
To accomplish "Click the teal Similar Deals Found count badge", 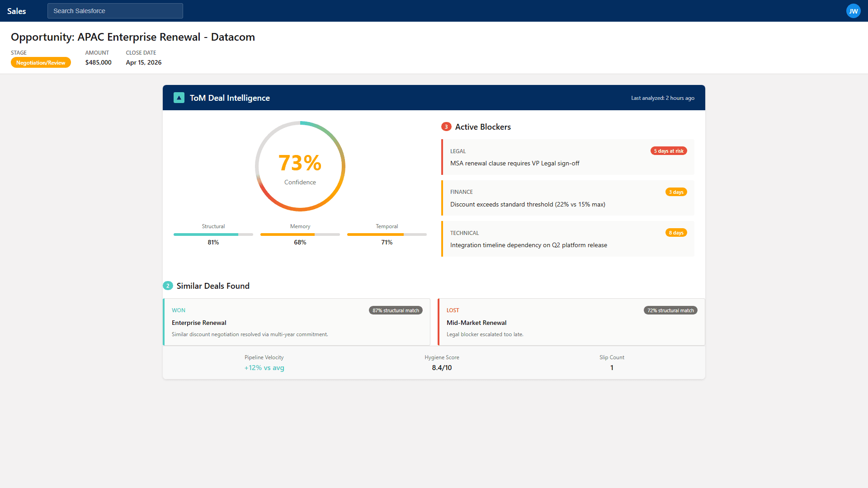I will 168,286.
